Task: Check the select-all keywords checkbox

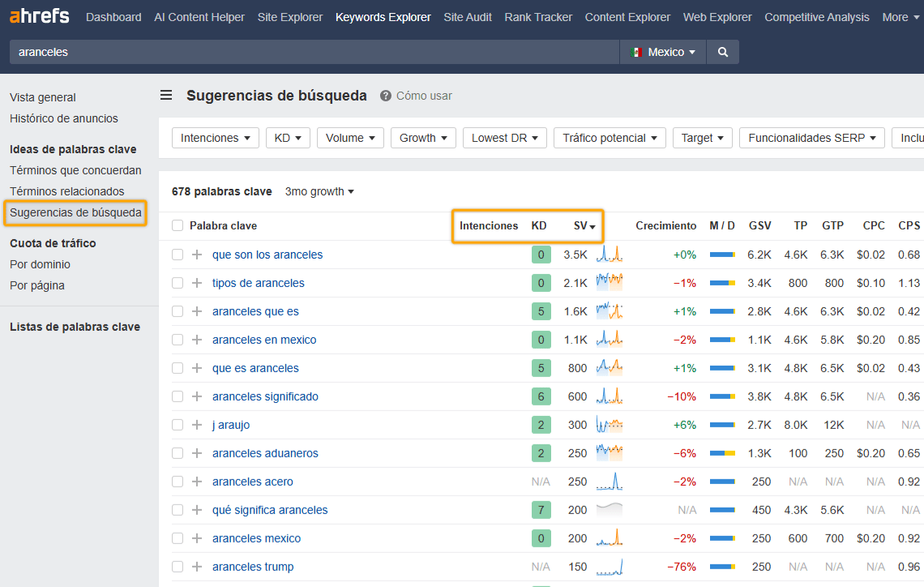Action: coord(177,225)
